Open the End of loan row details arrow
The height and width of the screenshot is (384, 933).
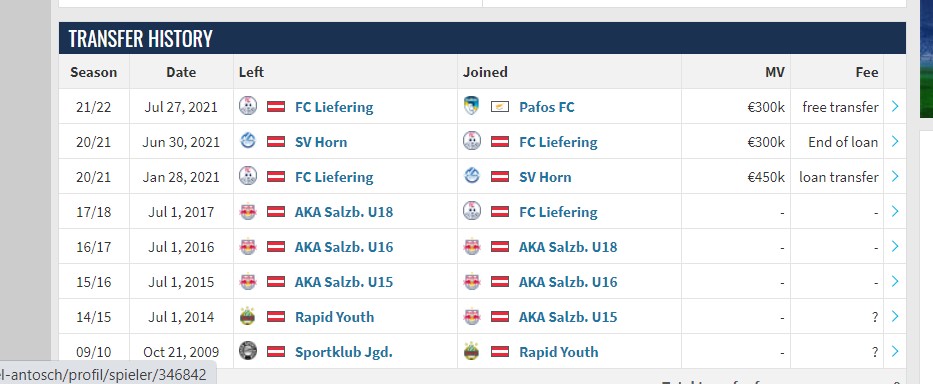pos(895,142)
